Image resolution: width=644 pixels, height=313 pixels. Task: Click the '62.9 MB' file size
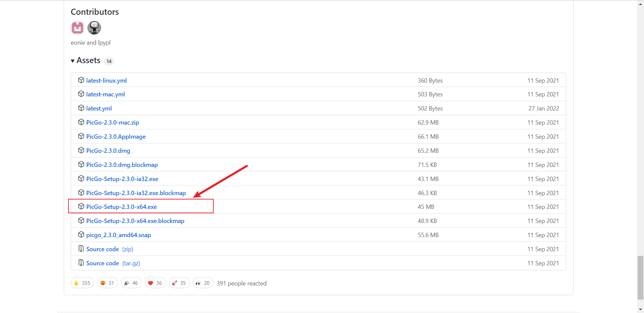[x=428, y=123]
